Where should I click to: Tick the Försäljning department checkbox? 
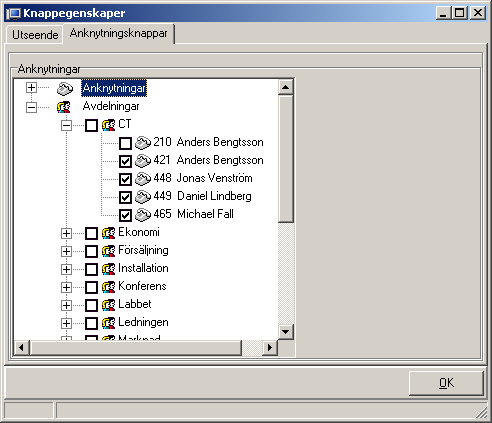pos(91,251)
